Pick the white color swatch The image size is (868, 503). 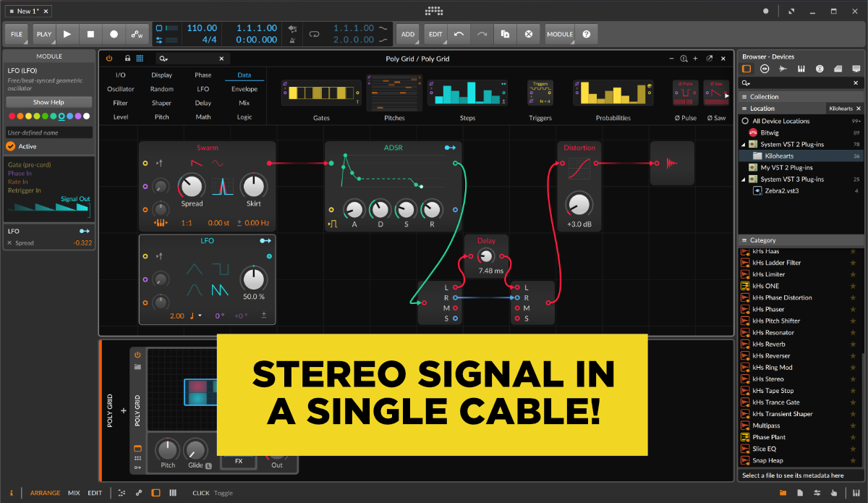[87, 116]
